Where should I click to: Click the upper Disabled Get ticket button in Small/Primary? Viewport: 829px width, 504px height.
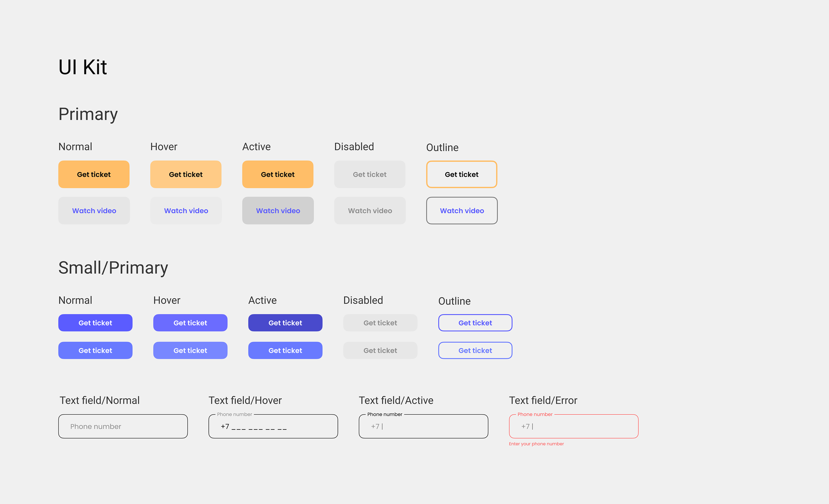[x=380, y=323]
